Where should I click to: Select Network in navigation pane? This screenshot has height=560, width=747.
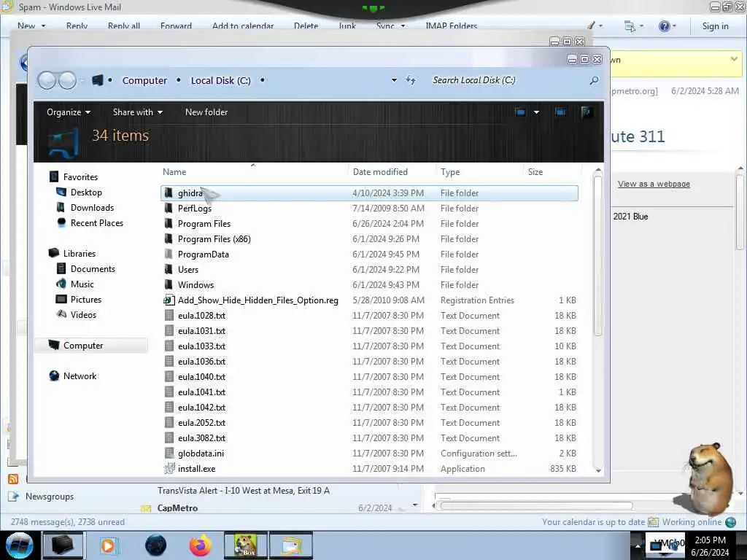coord(80,376)
